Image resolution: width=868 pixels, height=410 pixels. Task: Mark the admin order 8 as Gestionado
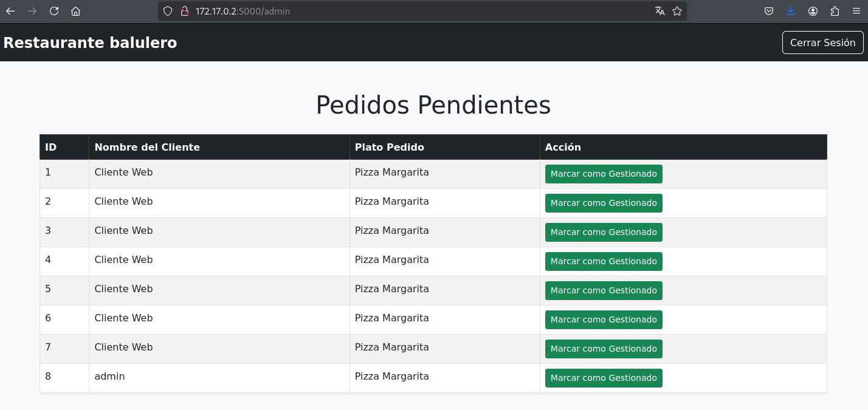pyautogui.click(x=604, y=378)
